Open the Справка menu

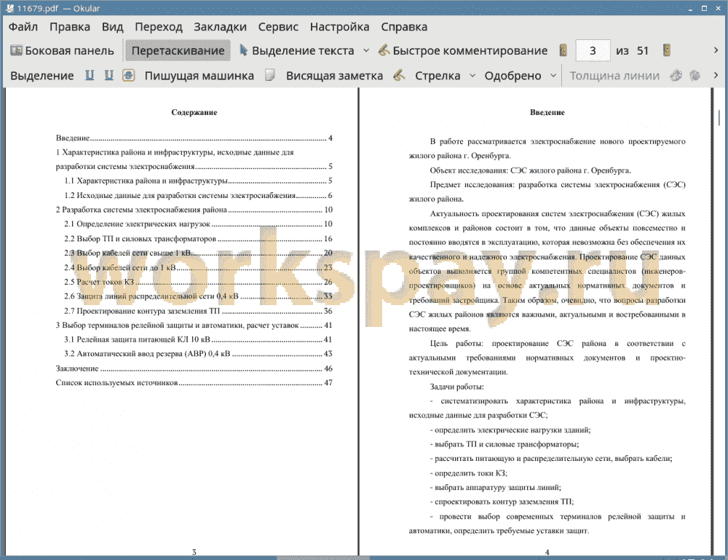404,27
